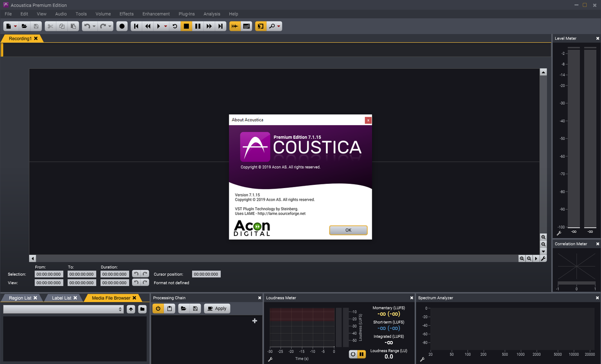Viewport: 601px width, 364px height.
Task: Open the Redo history dropdown arrow
Action: click(110, 26)
